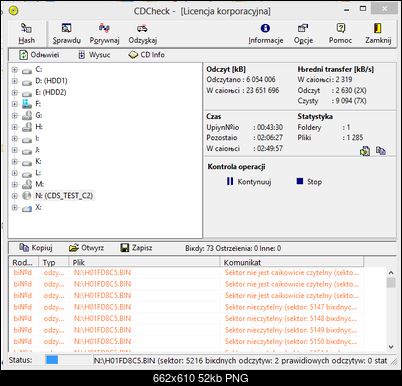The height and width of the screenshot is (386, 402).
Task: Click the Sprawdź toolbar button
Action: [x=67, y=33]
